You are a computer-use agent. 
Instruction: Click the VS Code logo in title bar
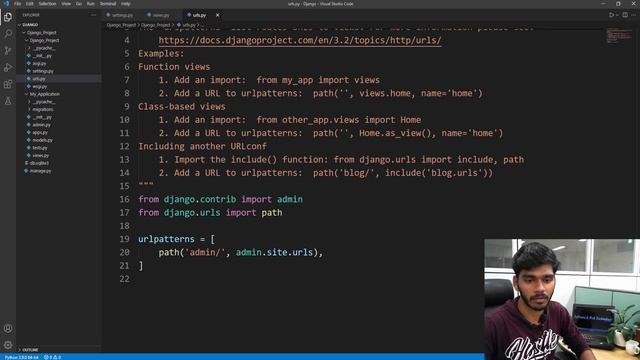coord(6,4)
